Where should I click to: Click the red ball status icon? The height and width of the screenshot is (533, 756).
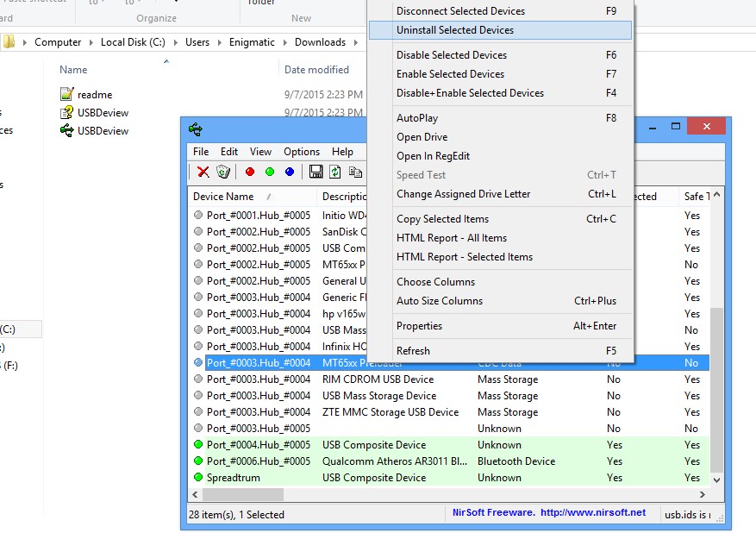tap(249, 172)
